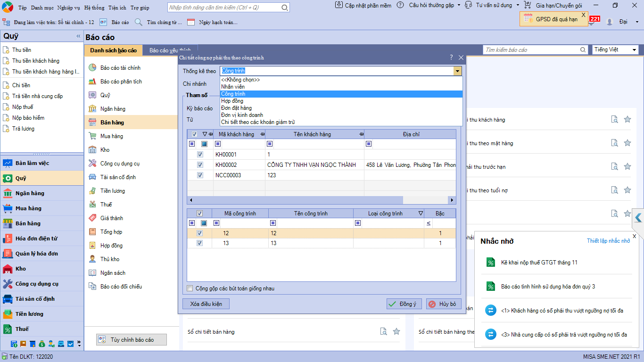Choose Đơn đặt hàng option
Image resolution: width=644 pixels, height=362 pixels.
pyautogui.click(x=341, y=108)
